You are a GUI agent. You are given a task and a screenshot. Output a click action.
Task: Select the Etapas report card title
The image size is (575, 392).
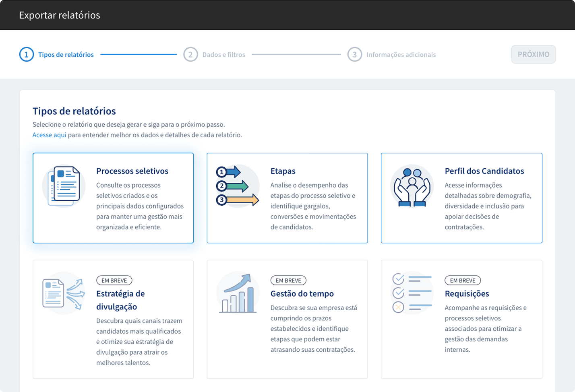pos(283,171)
